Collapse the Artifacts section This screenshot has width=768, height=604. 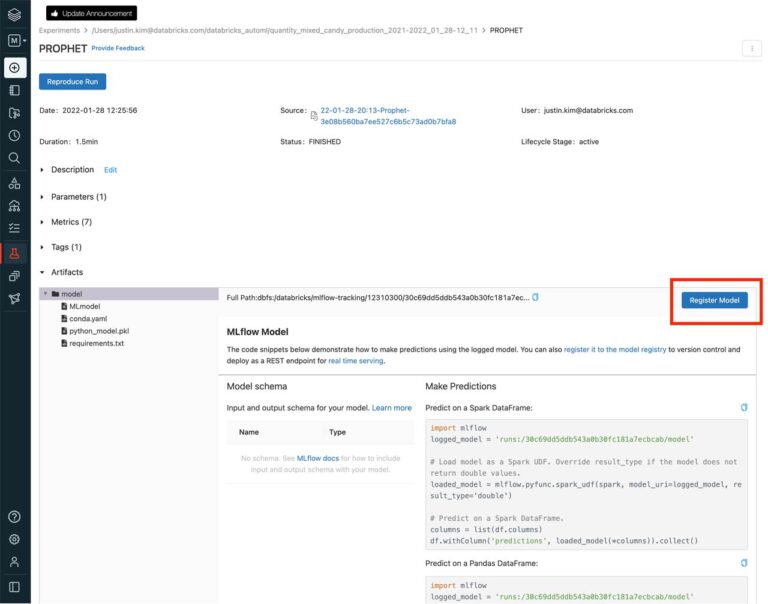[x=42, y=272]
